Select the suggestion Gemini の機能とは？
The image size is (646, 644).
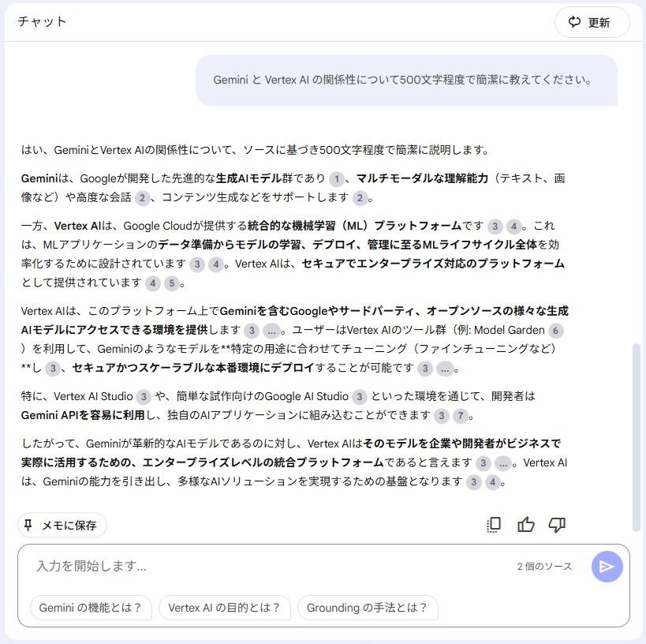(x=91, y=608)
